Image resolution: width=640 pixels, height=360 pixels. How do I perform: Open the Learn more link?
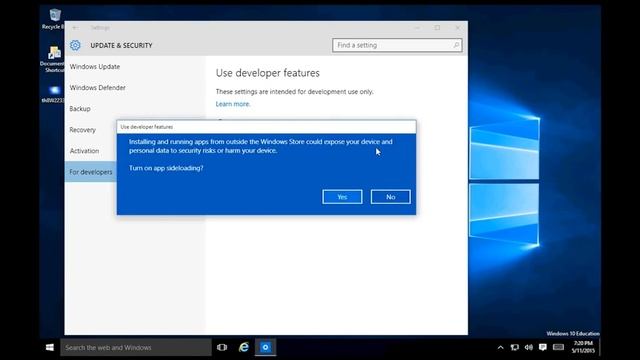click(233, 104)
